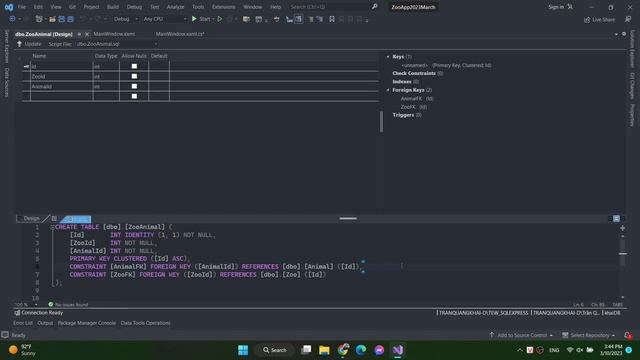Switch to MainWindow.xaml.cs tab
The height and width of the screenshot is (360, 640).
click(180, 34)
